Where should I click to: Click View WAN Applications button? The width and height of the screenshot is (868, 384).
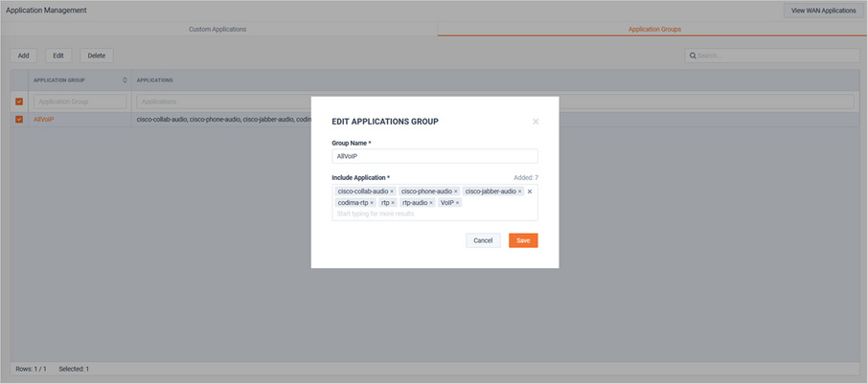click(824, 11)
